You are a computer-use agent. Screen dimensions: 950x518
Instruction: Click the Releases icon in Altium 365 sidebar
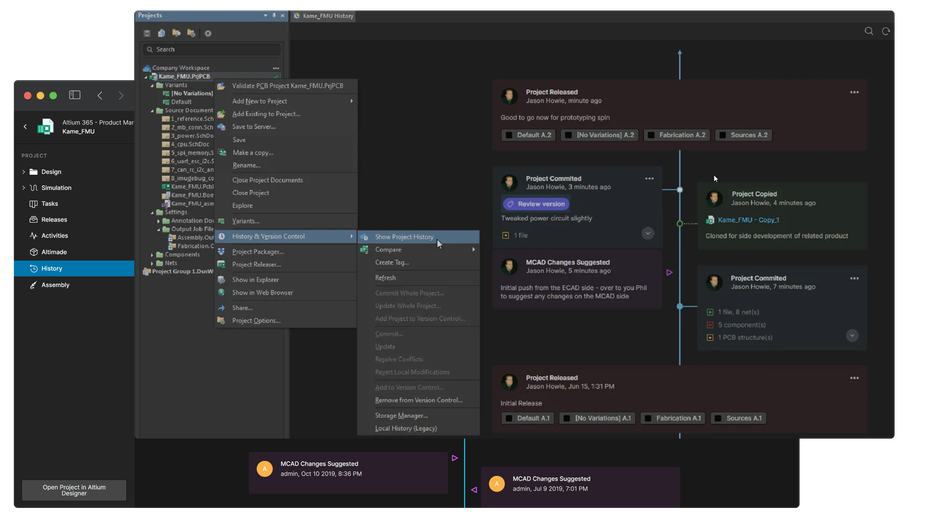pyautogui.click(x=33, y=219)
